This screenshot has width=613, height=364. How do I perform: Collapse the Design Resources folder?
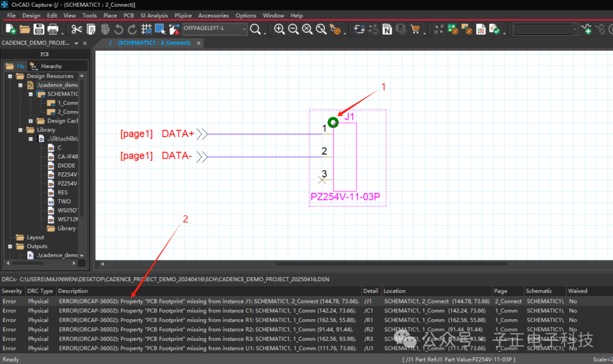tap(10, 76)
